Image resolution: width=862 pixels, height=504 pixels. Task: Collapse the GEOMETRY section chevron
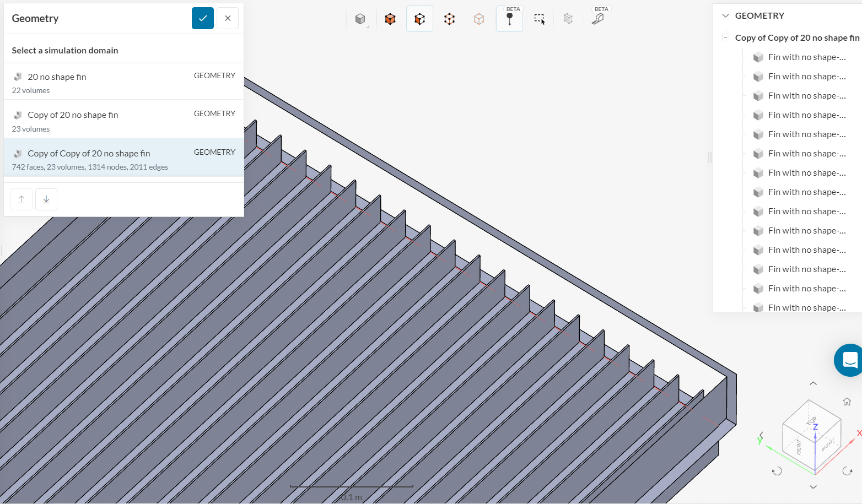(725, 15)
